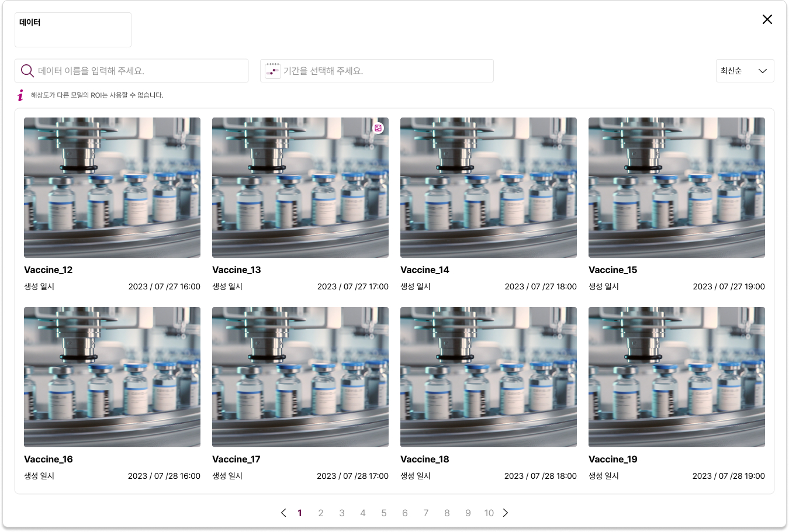Viewport: 789px width, 532px height.
Task: Click the info icon beside the resolution notice
Action: (20, 95)
